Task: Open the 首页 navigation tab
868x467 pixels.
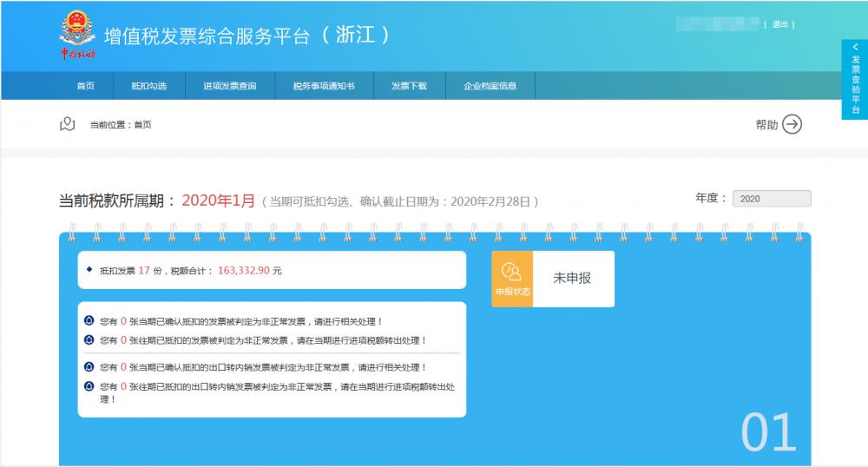Action: pos(85,86)
